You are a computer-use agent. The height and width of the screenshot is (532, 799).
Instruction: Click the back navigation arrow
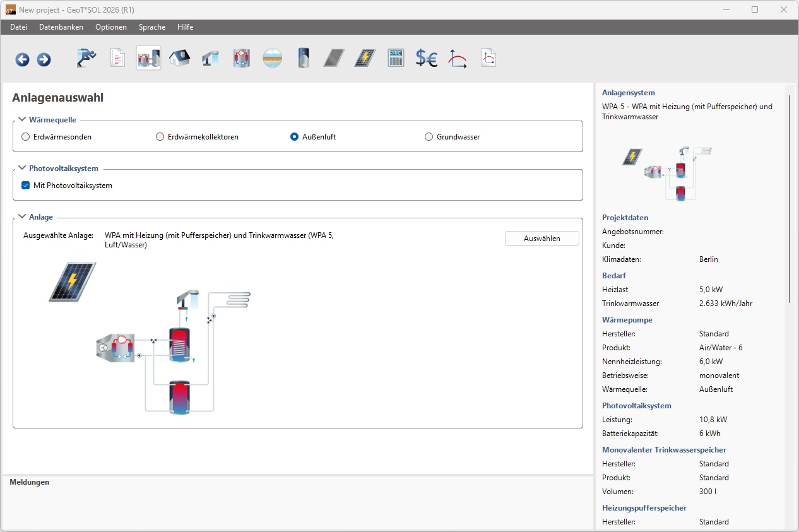pos(23,59)
